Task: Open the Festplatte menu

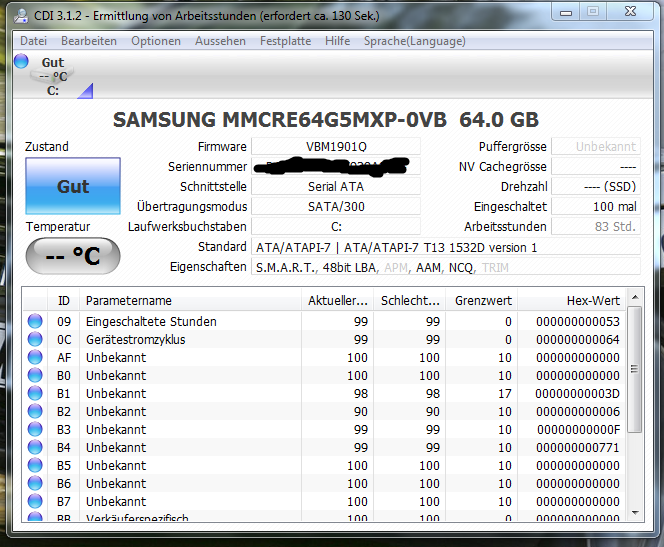Action: [285, 41]
